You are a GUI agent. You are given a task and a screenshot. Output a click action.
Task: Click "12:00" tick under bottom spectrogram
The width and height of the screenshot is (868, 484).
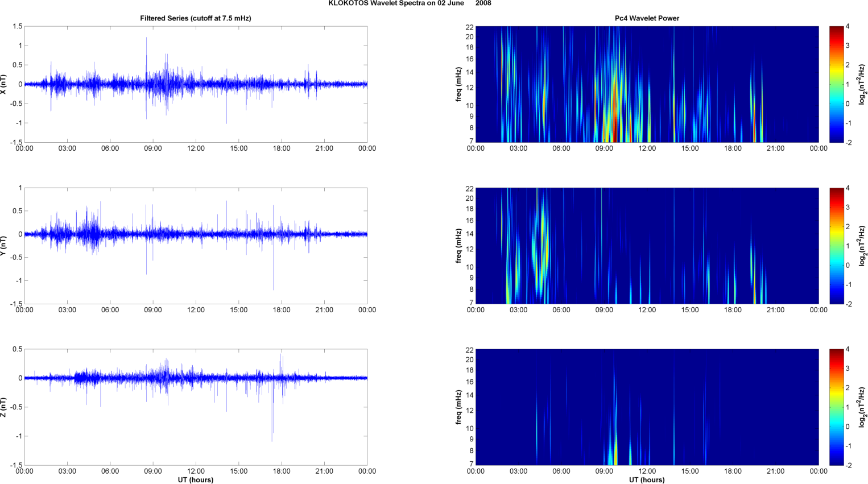[647, 471]
